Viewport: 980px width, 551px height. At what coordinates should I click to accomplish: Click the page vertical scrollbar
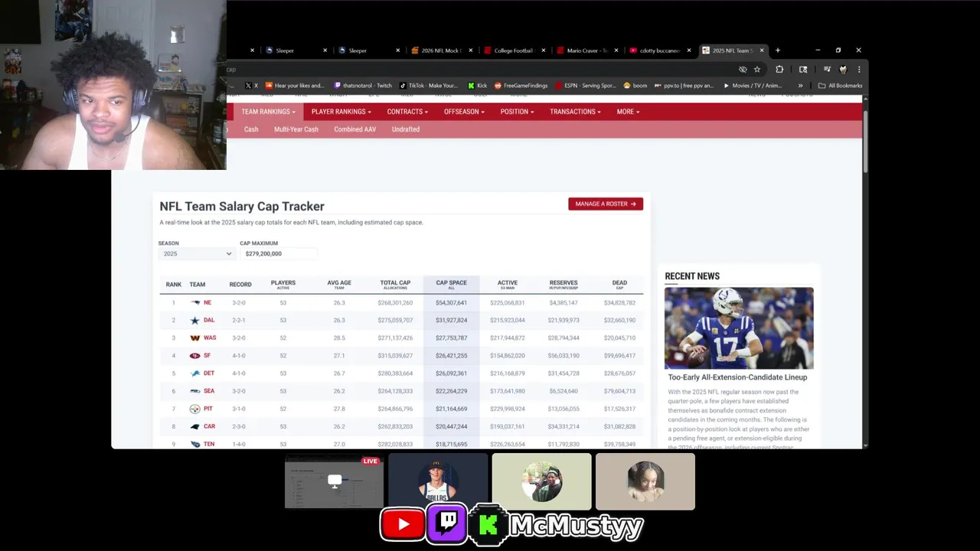point(866,142)
